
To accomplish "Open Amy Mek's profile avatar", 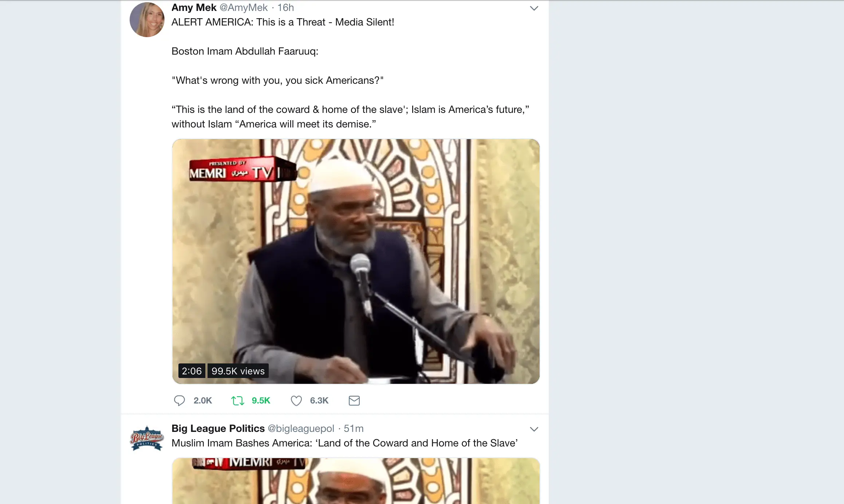I will click(147, 19).
